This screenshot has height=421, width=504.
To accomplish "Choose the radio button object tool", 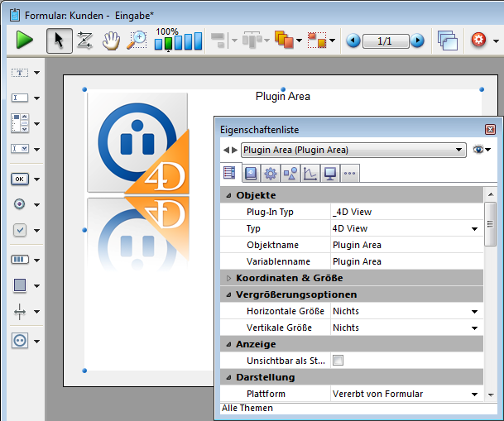I will click(20, 204).
